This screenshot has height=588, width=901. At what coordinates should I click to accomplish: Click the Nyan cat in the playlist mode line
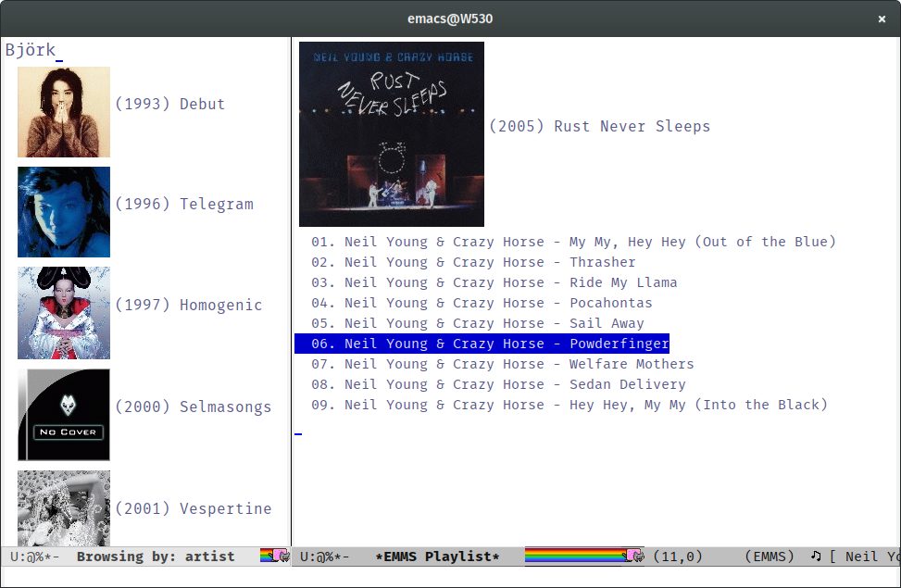[x=635, y=556]
